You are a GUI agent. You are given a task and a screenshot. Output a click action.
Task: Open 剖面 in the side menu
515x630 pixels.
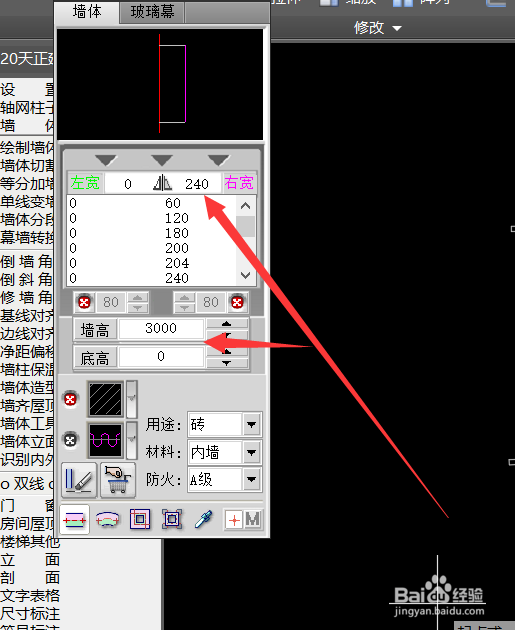tap(30, 578)
